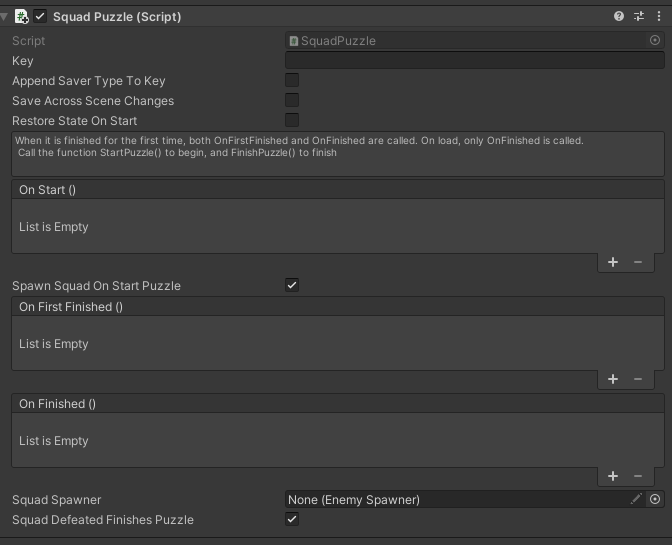
Task: Open object picker for Squad Spawner
Action: click(655, 499)
